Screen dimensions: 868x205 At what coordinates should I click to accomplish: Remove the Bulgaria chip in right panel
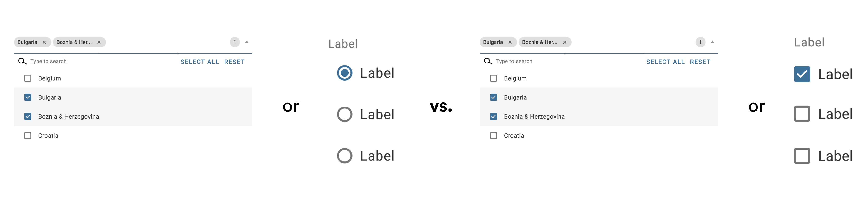[x=510, y=42]
